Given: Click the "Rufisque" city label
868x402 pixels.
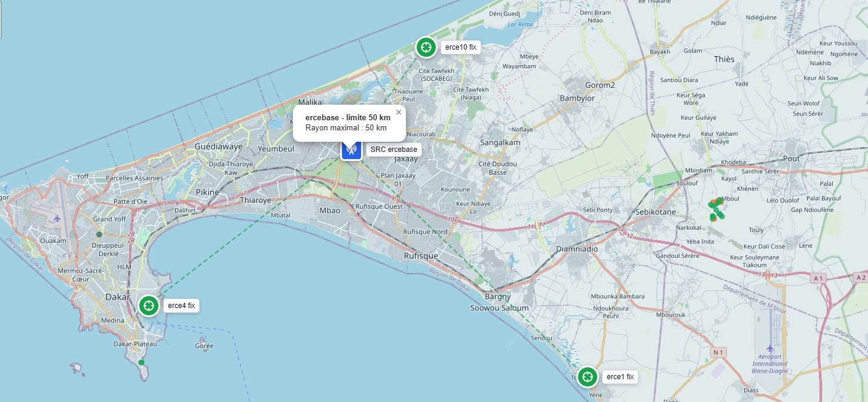Looking at the screenshot, I should (421, 256).
